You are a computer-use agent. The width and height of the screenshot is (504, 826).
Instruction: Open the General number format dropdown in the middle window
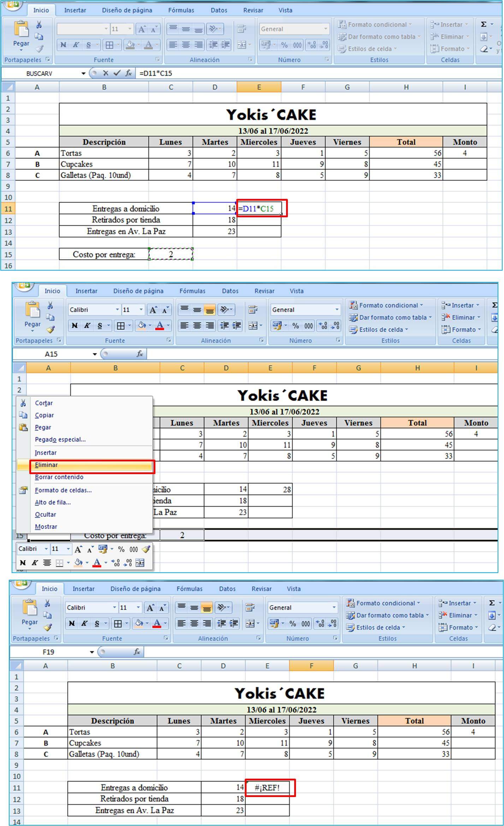[337, 310]
